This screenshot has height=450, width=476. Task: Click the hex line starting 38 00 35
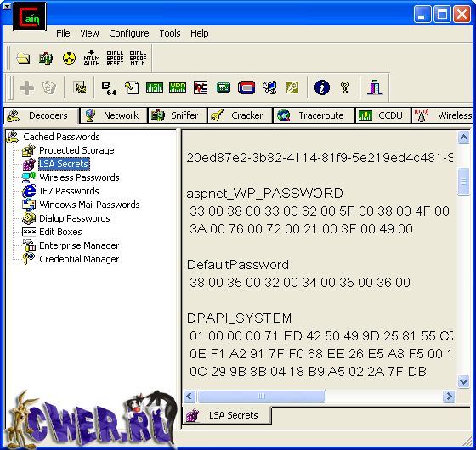pos(300,282)
